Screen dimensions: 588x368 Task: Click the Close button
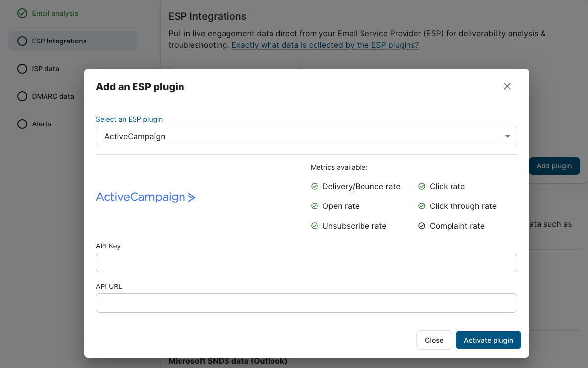click(434, 340)
